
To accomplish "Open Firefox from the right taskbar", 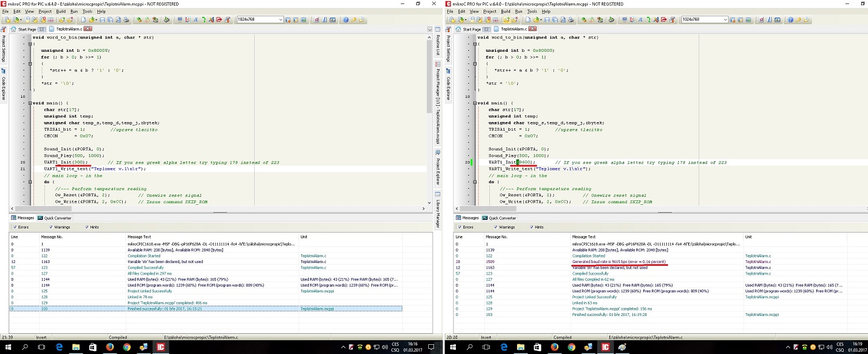I will pyautogui.click(x=554, y=347).
